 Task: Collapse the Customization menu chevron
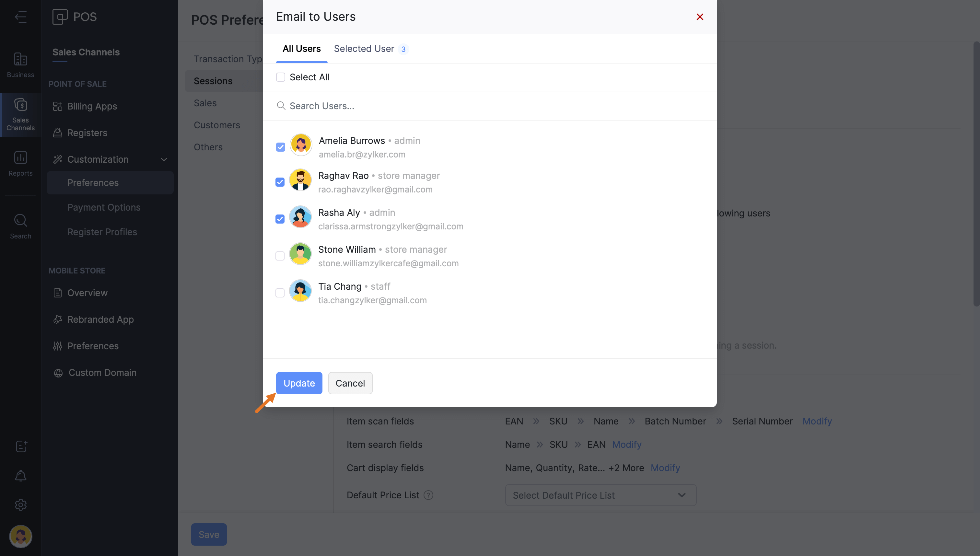(x=164, y=159)
